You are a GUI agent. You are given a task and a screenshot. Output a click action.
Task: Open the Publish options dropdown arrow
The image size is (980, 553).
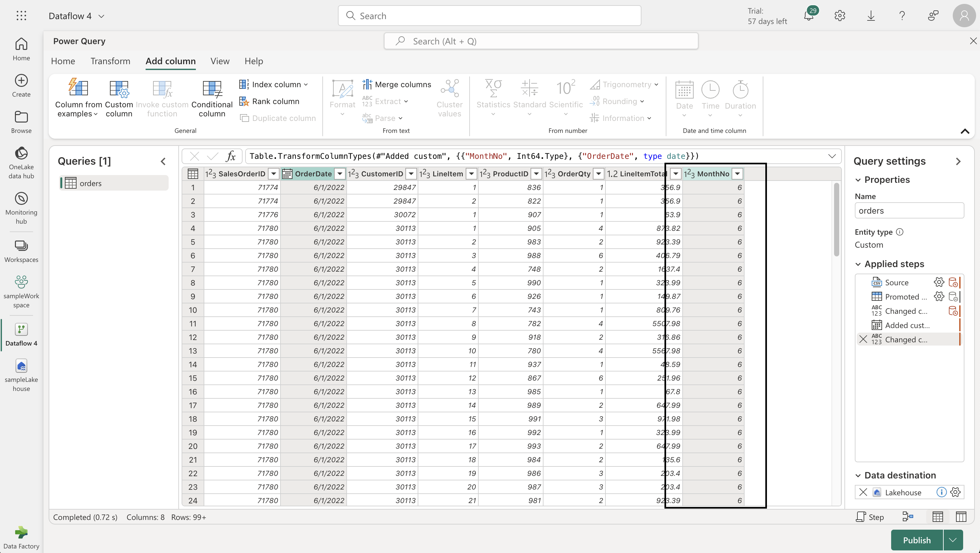953,540
